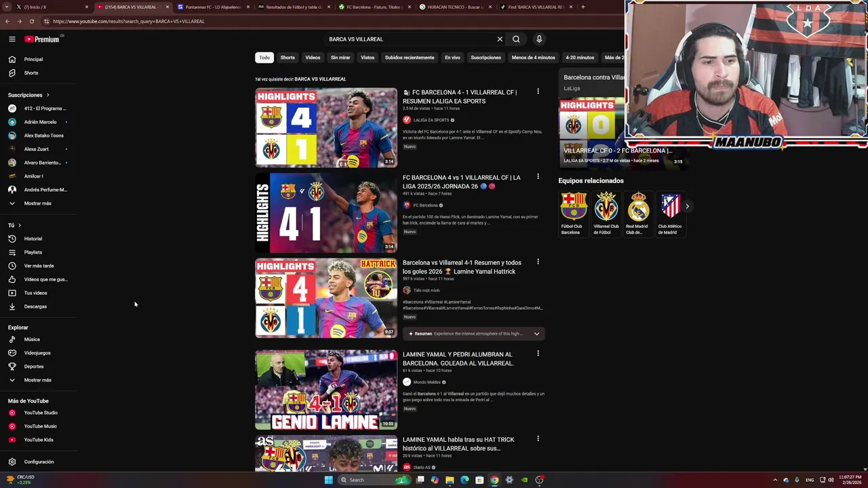Start voice search with microphone icon
This screenshot has width=868, height=488.
(x=539, y=39)
